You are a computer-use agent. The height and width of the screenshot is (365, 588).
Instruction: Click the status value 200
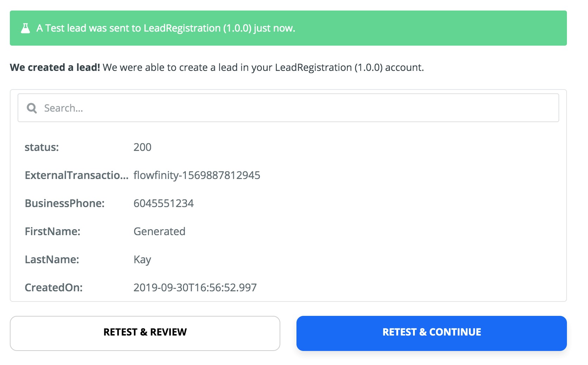point(142,147)
